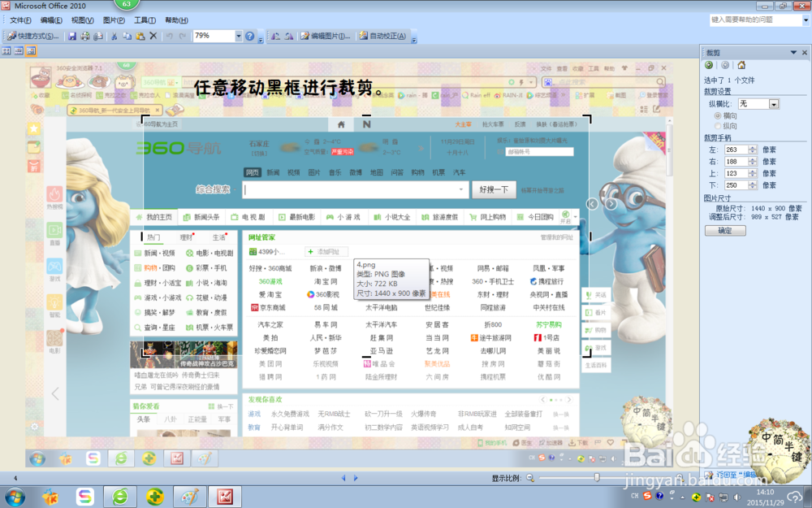Image resolution: width=812 pixels, height=508 pixels.
Task: Click the 上 crop value field 123
Action: click(736, 174)
